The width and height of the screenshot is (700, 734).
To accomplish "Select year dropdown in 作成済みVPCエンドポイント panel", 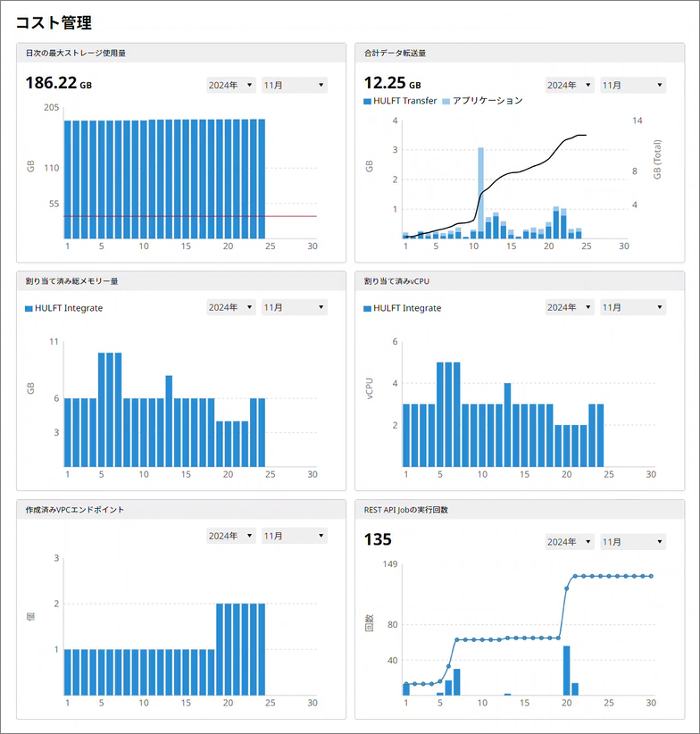I will (x=229, y=537).
